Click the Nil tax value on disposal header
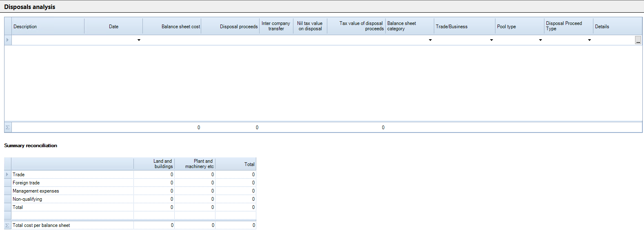The image size is (644, 231). pos(310,27)
